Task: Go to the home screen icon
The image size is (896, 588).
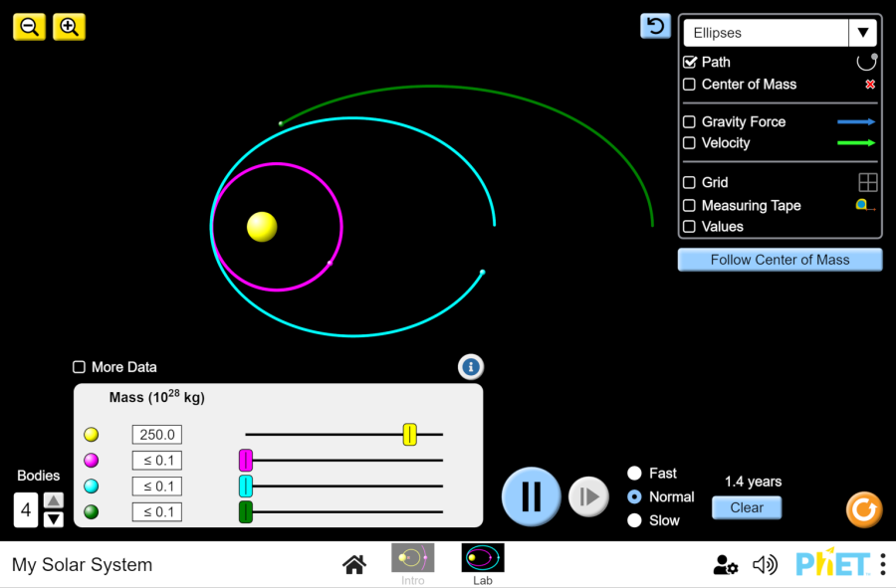Action: 354,564
